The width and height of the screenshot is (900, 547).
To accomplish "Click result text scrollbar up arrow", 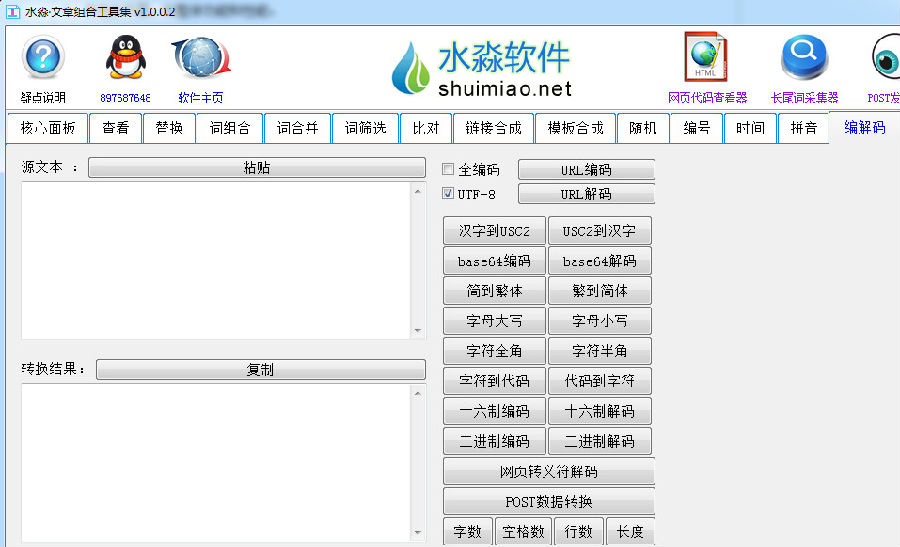I will tap(417, 394).
